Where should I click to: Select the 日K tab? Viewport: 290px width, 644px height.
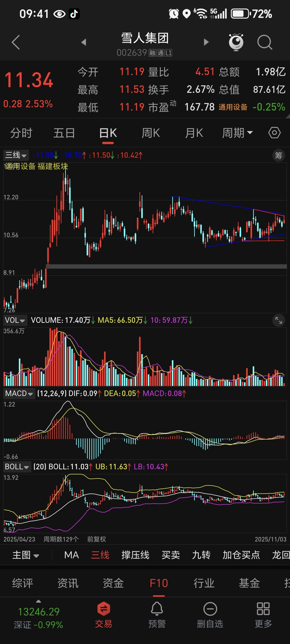pyautogui.click(x=108, y=133)
